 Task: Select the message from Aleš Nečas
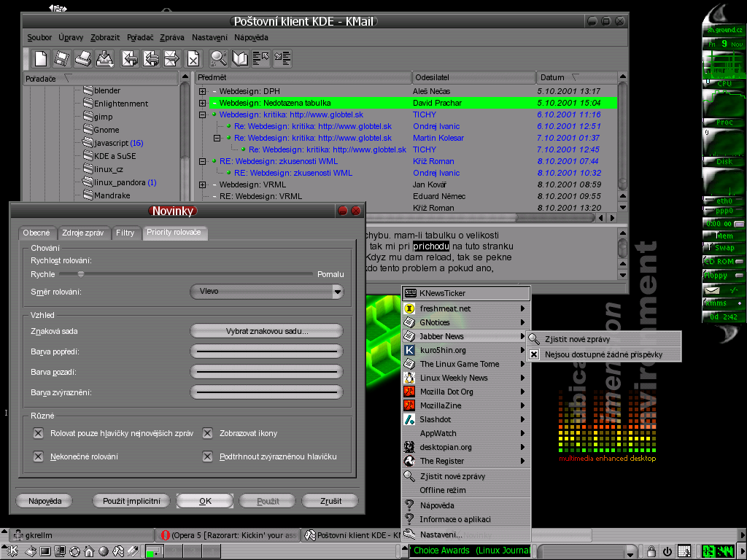[x=407, y=91]
